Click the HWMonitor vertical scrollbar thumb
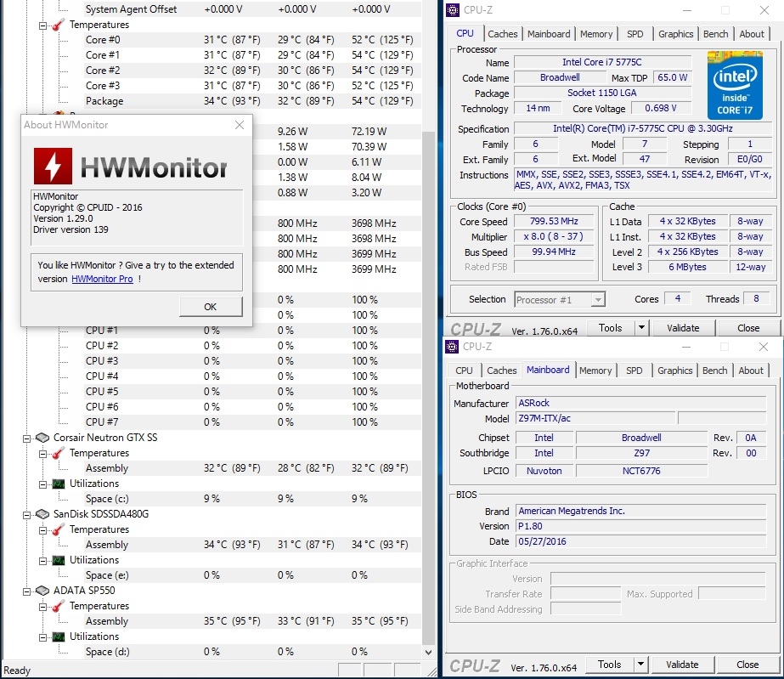Viewport: 784px width, 679px height. (x=428, y=388)
